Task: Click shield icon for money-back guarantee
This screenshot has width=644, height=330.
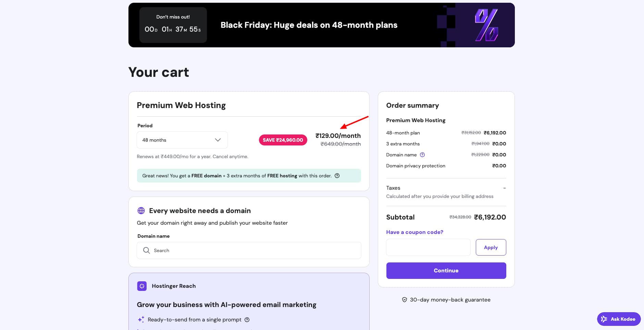Action: [x=405, y=300]
